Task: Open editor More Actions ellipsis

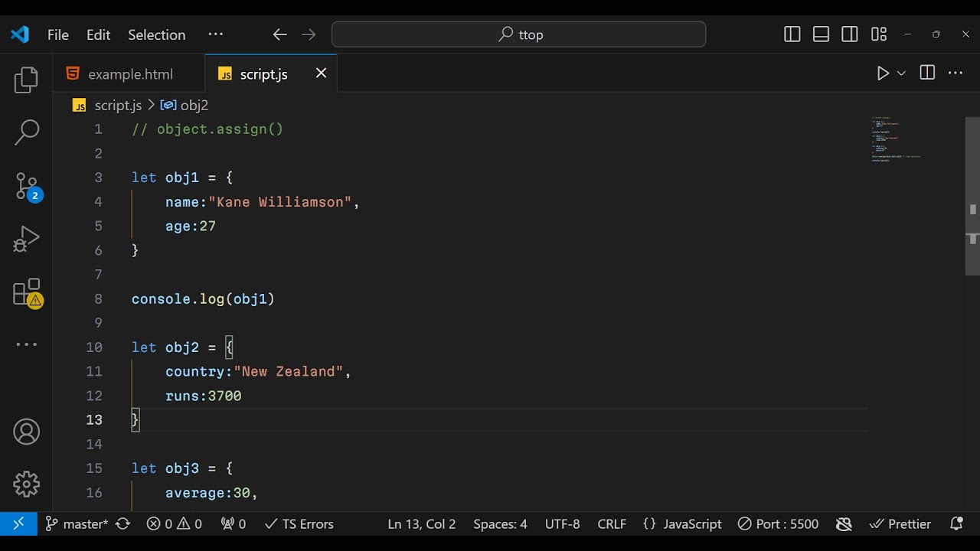Action: [x=955, y=73]
